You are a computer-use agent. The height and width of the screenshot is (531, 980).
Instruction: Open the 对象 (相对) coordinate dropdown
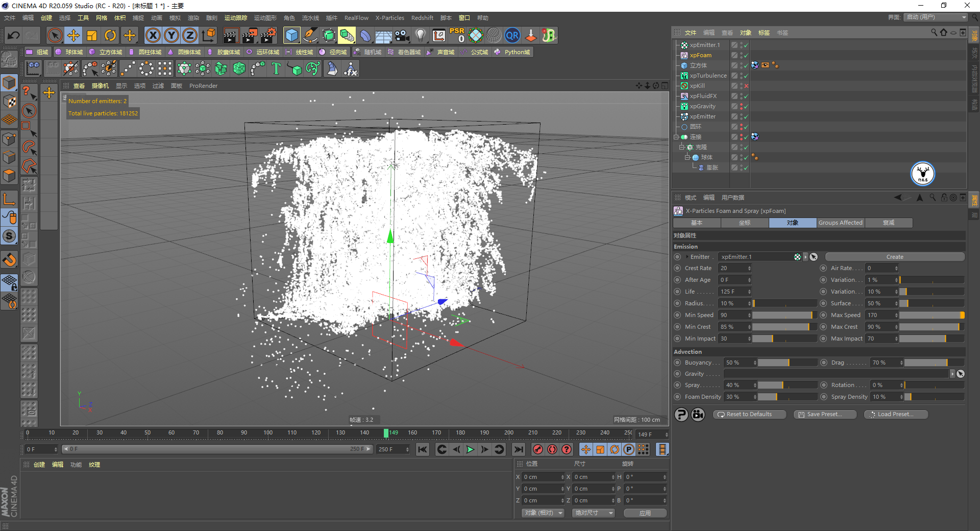[543, 513]
